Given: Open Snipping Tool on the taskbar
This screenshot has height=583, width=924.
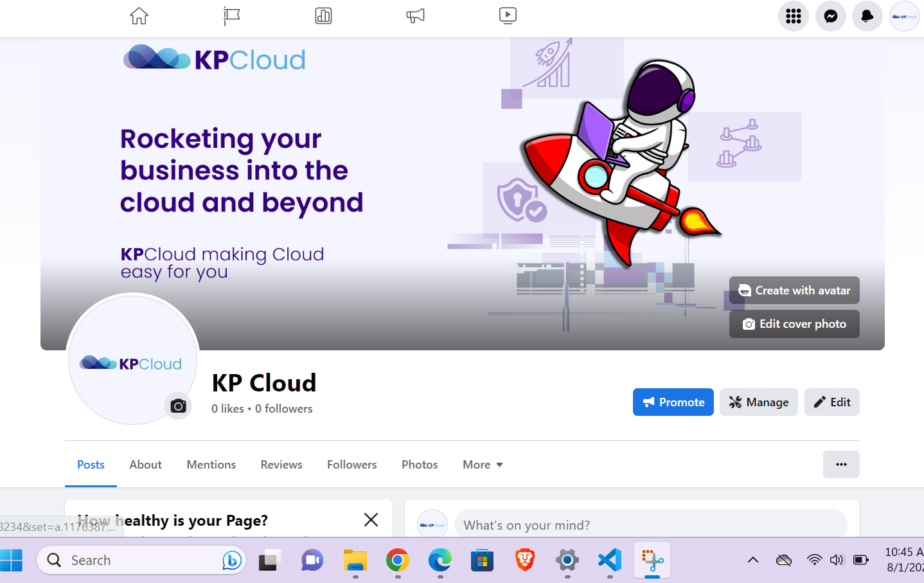Looking at the screenshot, I should pyautogui.click(x=652, y=561).
